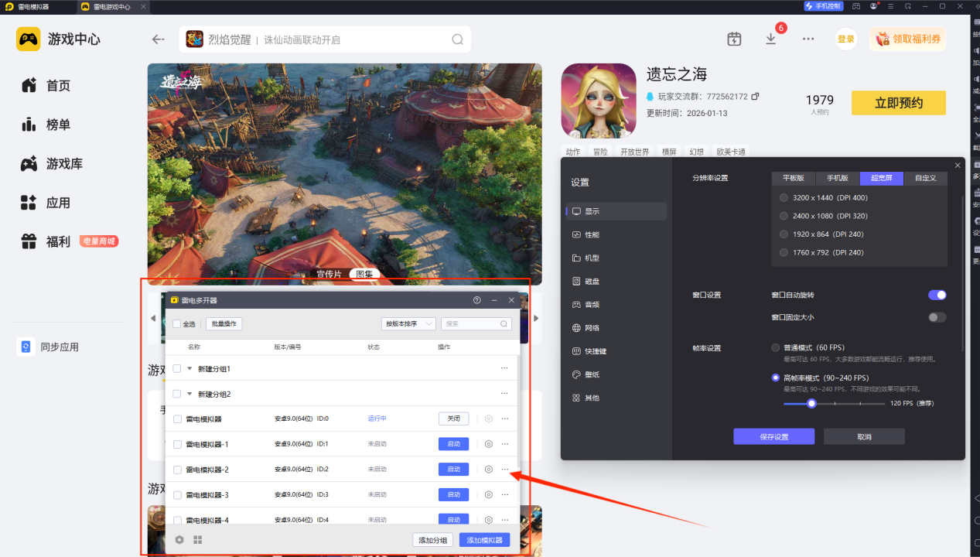Open more options for 雷电模拟器-1 row

505,444
